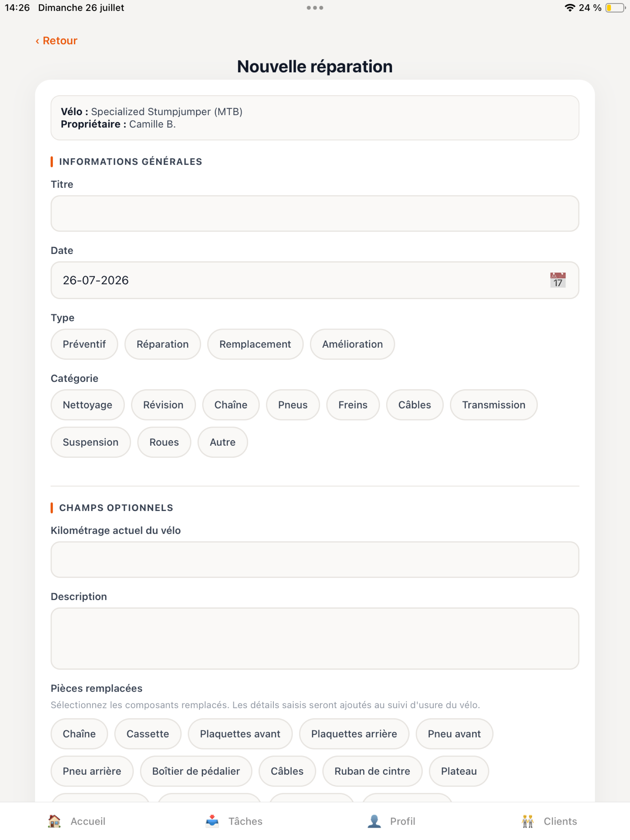Screen dimensions: 630x840
Task: Toggle the Freins category chip
Action: 353,405
